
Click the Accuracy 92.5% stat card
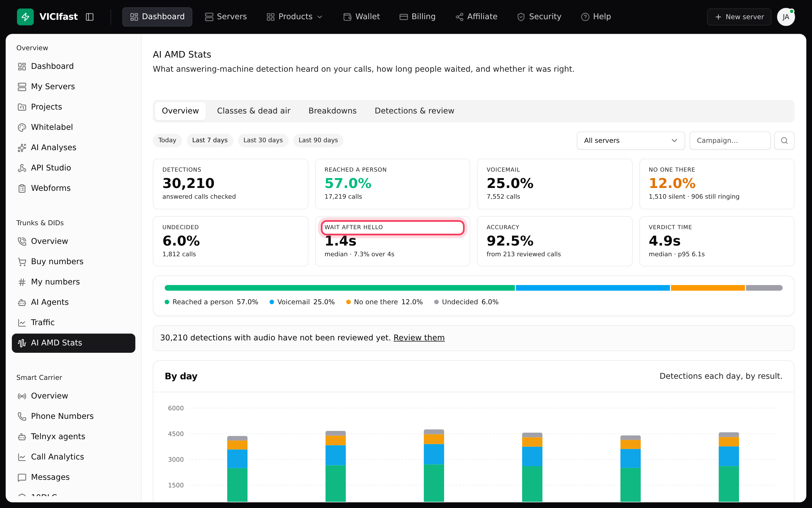coord(554,241)
